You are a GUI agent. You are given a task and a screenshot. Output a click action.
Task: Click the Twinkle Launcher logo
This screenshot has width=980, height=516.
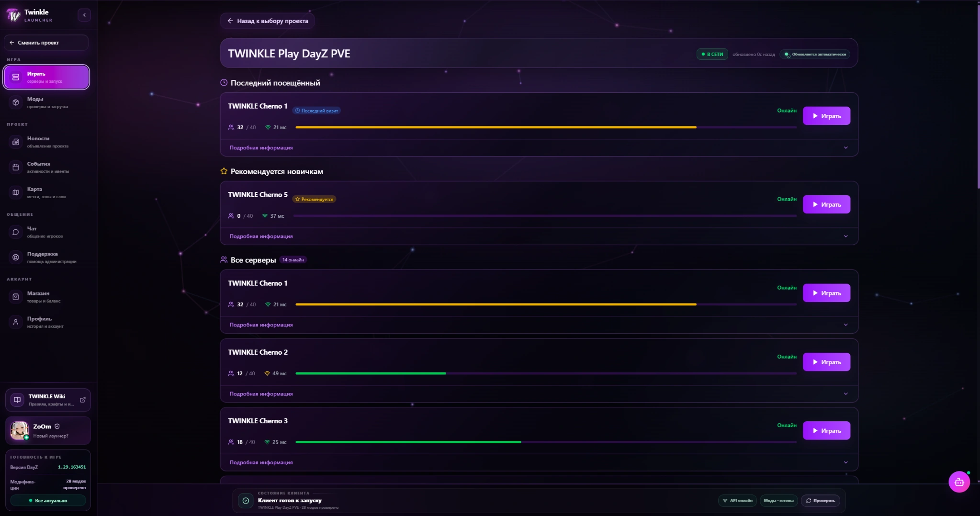13,15
